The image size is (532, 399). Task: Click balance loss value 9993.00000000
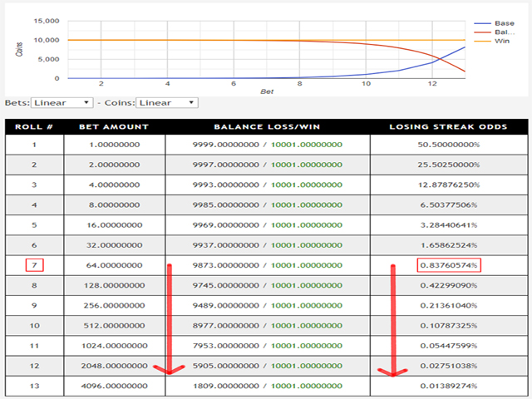pyautogui.click(x=225, y=185)
